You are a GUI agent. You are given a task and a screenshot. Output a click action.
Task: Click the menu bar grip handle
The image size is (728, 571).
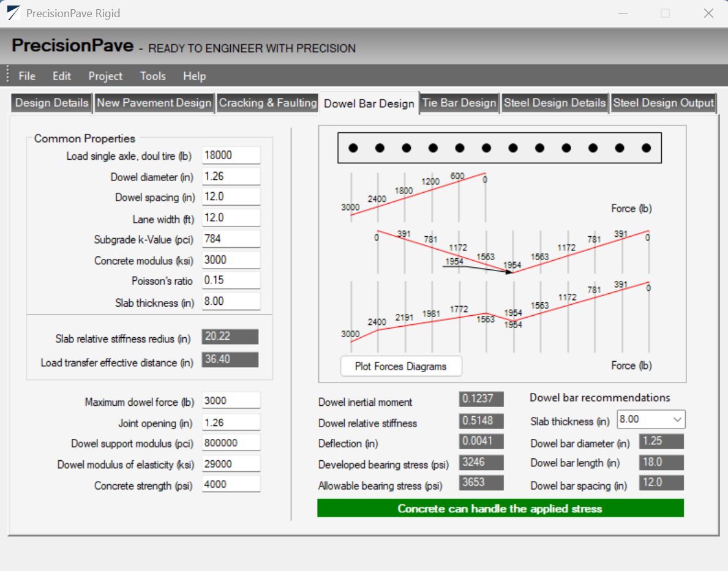[7, 75]
